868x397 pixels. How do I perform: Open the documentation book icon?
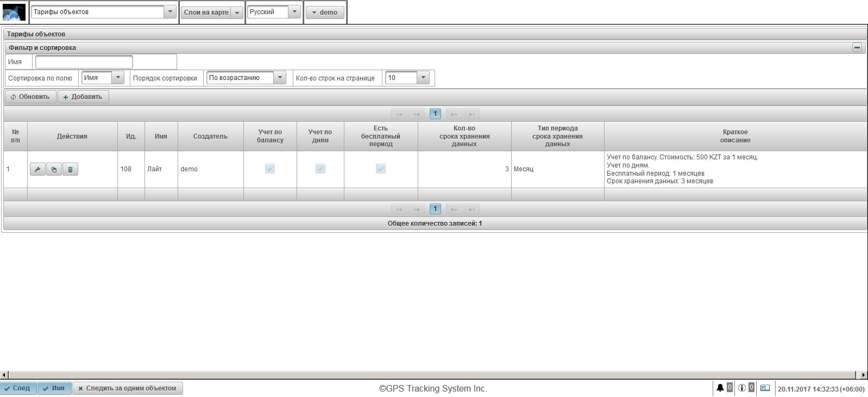[765, 388]
